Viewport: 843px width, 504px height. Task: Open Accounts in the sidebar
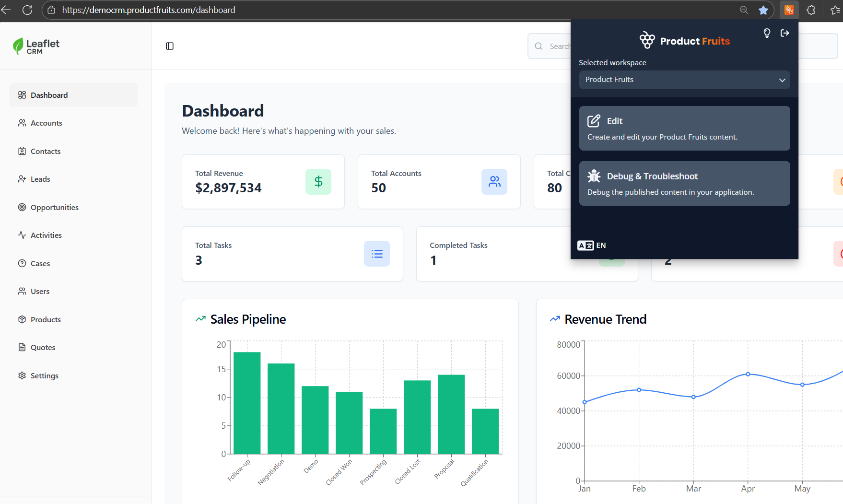tap(46, 123)
